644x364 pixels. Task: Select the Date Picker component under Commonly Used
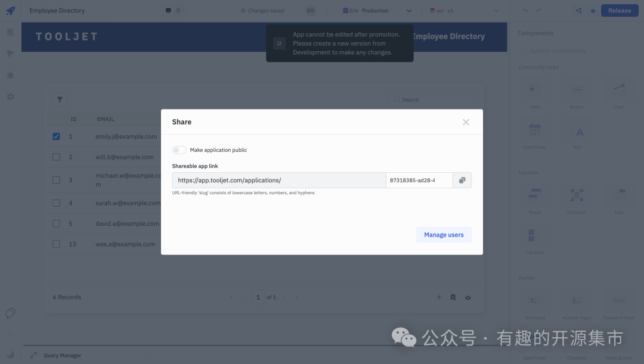pyautogui.click(x=535, y=130)
